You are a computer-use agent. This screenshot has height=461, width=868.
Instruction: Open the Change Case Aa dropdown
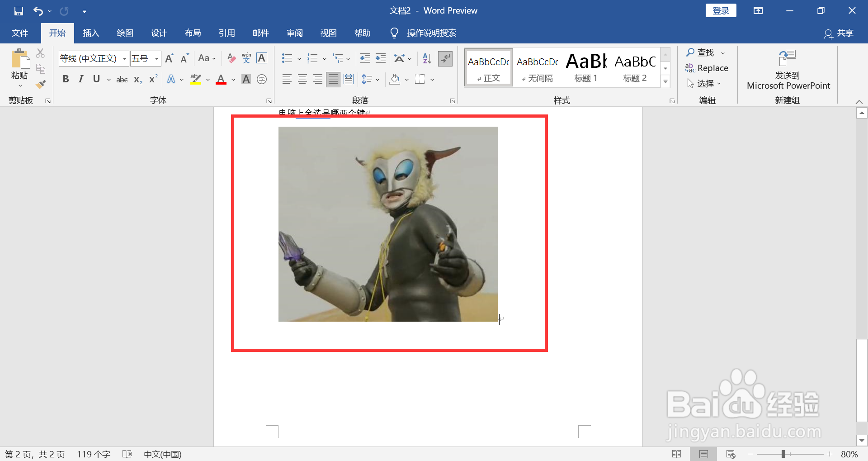[x=207, y=58]
